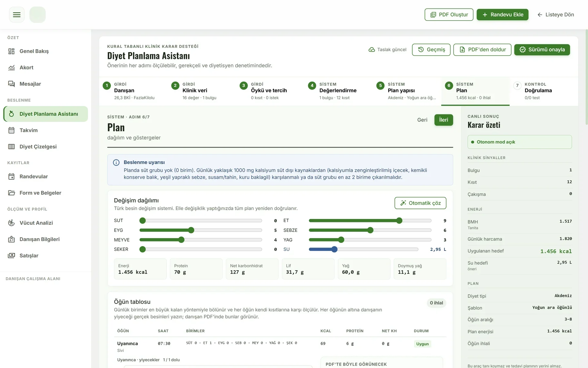This screenshot has height=368, width=588.
Task: Select the Vücut Analizi icon
Action: [11, 223]
